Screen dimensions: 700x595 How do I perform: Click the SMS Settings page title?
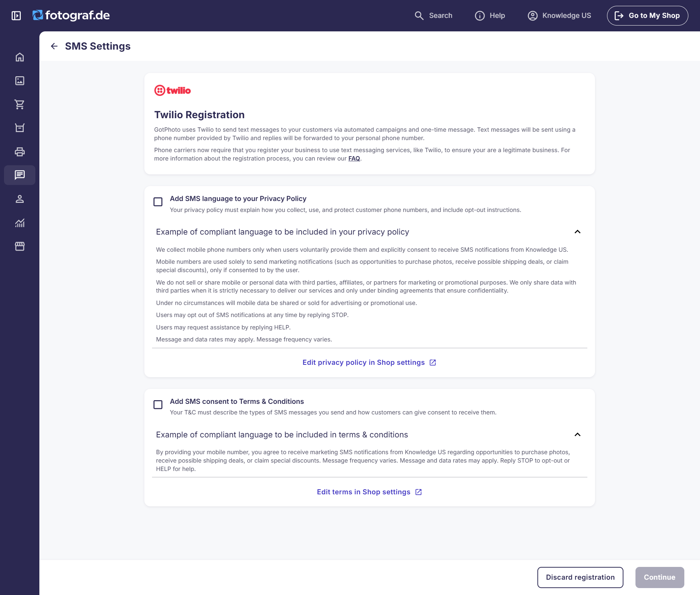coord(98,46)
